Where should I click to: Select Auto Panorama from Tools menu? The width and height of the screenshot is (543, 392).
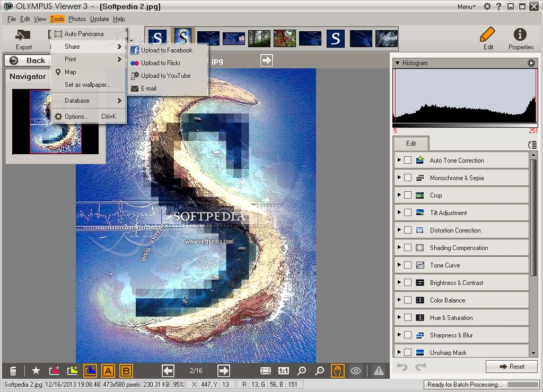click(x=89, y=33)
